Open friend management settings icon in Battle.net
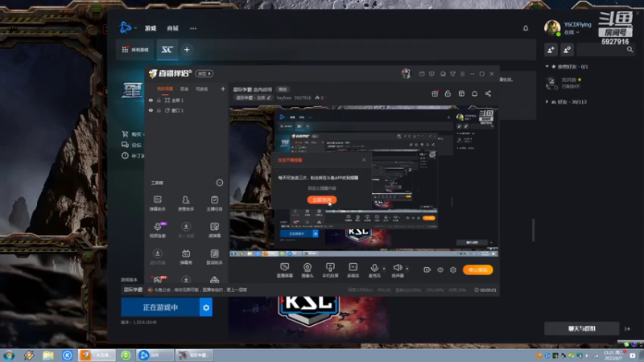The image size is (644, 362). [x=567, y=50]
